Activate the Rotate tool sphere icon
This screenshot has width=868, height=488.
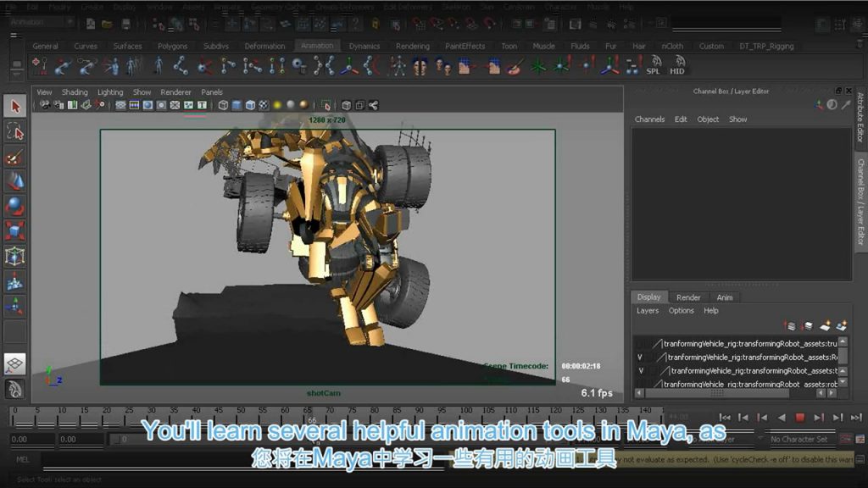click(15, 206)
